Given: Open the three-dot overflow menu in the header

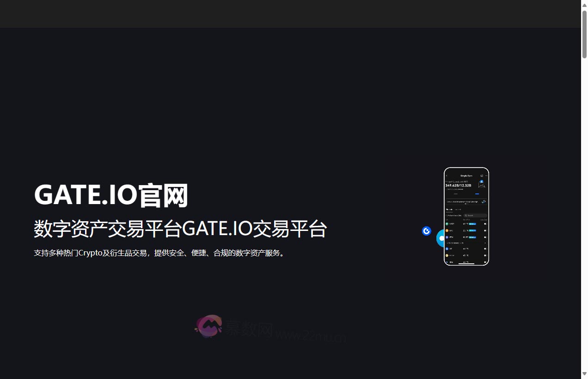Looking at the screenshot, I should (486, 175).
